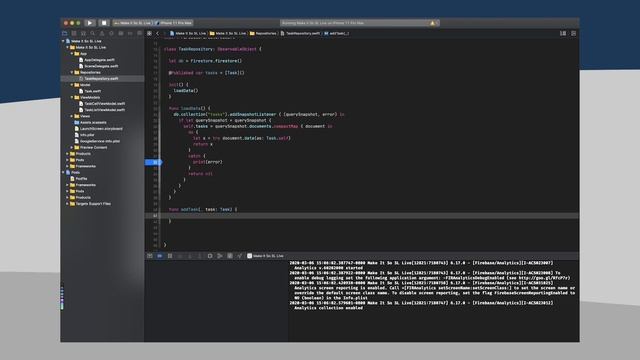
Task: Stop the running app with the Stop button
Action: click(x=104, y=23)
